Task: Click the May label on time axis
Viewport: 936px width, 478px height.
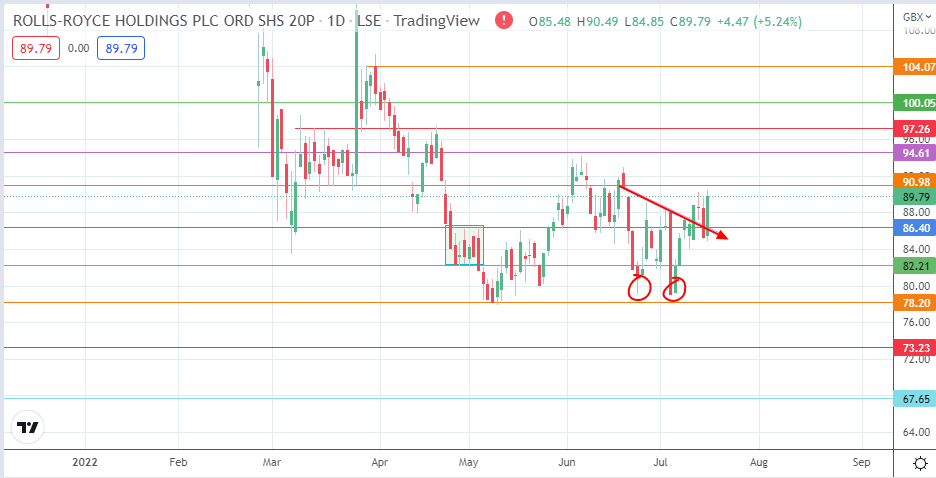Action: click(x=469, y=462)
